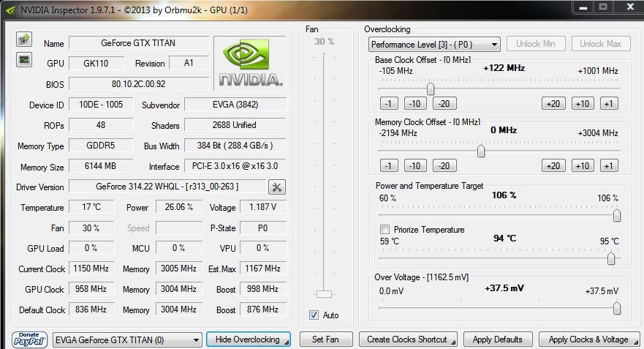Click the BIOS field 80.10.2C.00.92
644x349 pixels.
click(x=138, y=84)
